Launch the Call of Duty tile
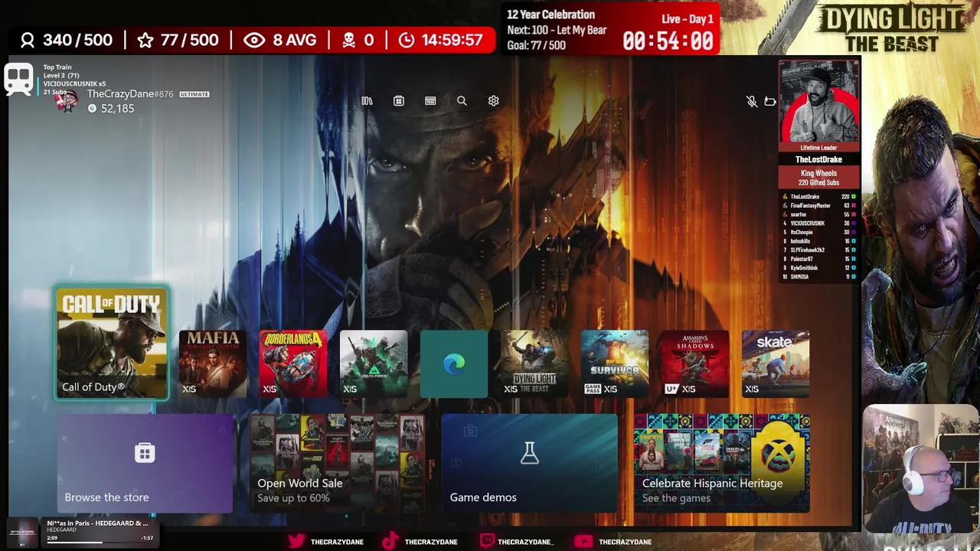This screenshot has width=980, height=551. coord(112,344)
